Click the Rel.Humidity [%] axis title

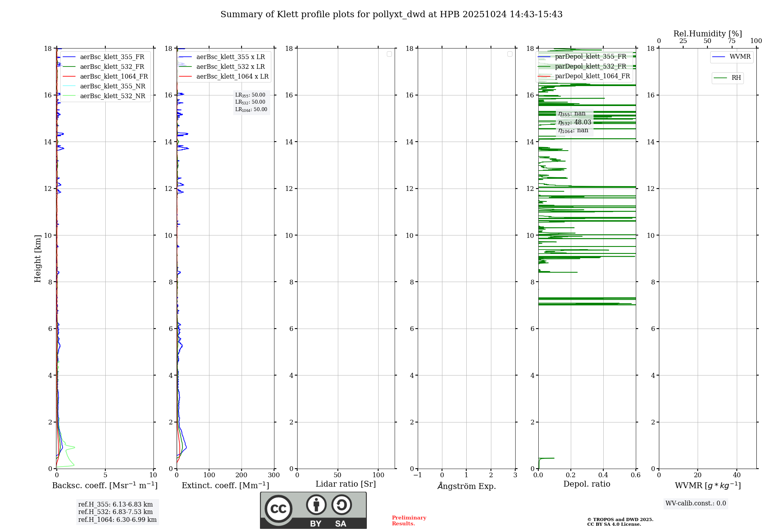pos(707,34)
